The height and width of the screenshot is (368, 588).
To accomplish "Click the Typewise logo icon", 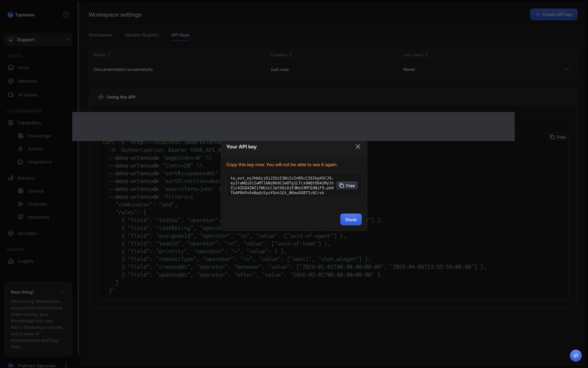I will 10,15.
